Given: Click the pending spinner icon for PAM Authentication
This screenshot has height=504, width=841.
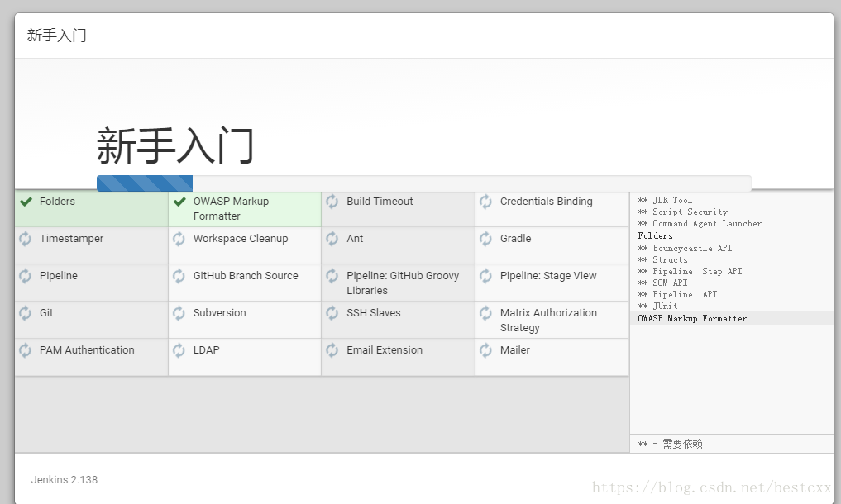Looking at the screenshot, I should coord(25,350).
